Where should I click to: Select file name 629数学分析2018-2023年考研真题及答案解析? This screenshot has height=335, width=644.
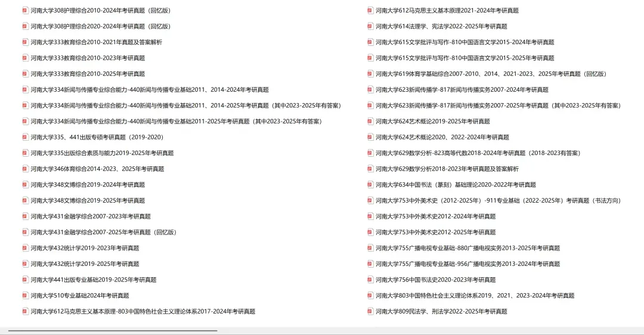click(447, 169)
